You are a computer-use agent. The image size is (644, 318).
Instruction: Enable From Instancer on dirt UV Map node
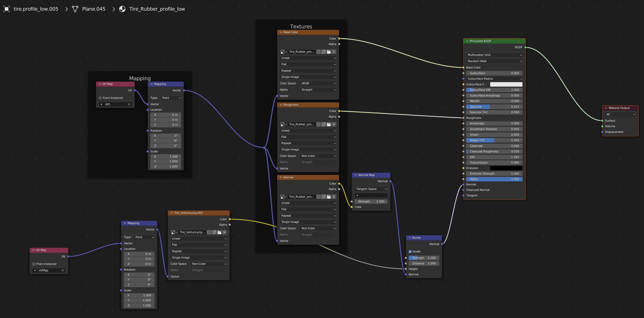[100, 98]
